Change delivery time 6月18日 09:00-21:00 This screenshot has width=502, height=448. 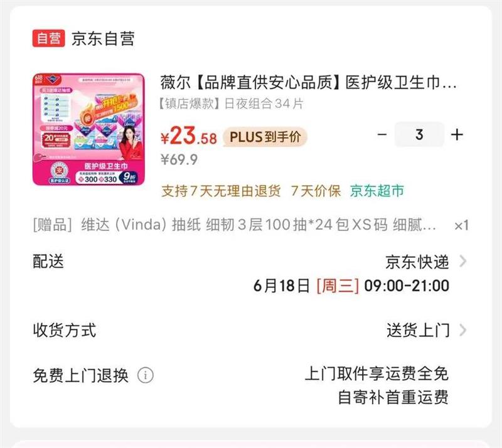[351, 285]
